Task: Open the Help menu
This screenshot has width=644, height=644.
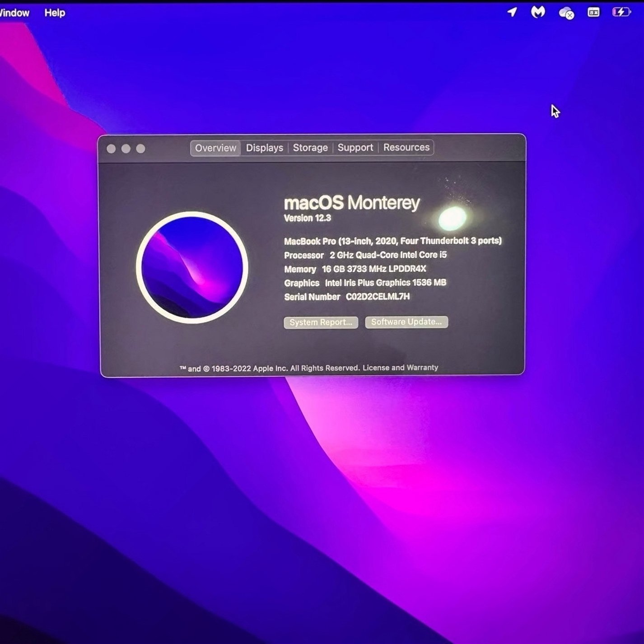Action: click(55, 13)
